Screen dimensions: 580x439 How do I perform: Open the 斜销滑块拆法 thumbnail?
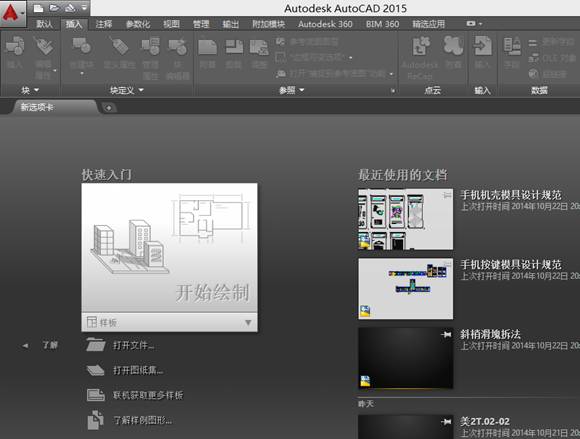[x=405, y=358]
